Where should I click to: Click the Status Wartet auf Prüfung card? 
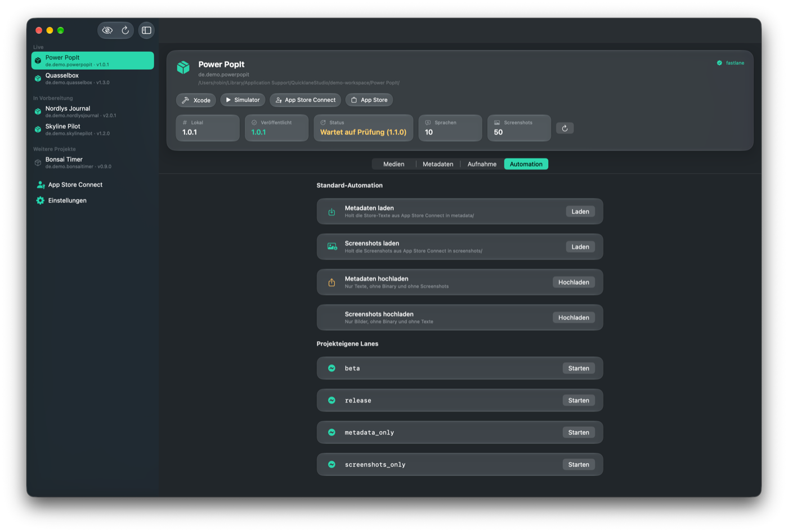coord(363,128)
